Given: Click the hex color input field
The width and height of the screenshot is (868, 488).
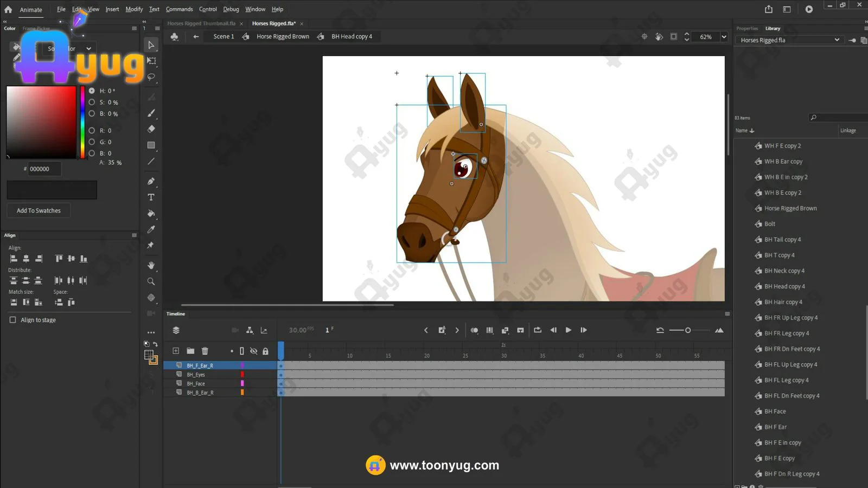Looking at the screenshot, I should pyautogui.click(x=44, y=169).
